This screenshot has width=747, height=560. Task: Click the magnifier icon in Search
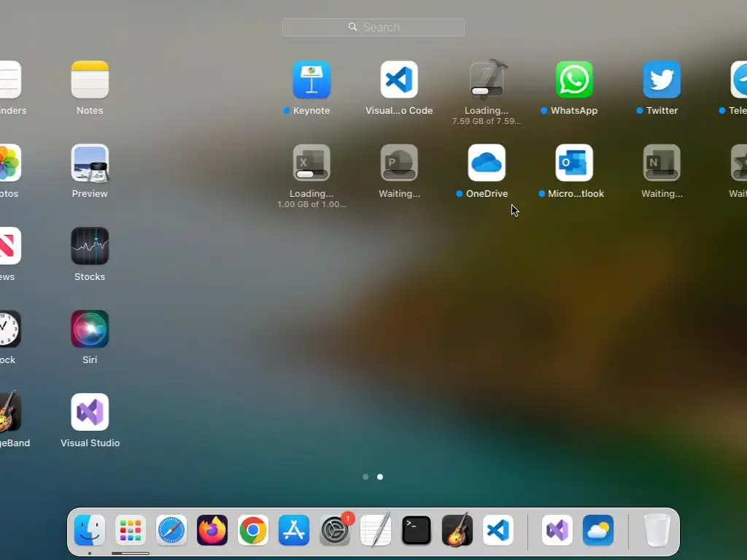[x=352, y=27]
